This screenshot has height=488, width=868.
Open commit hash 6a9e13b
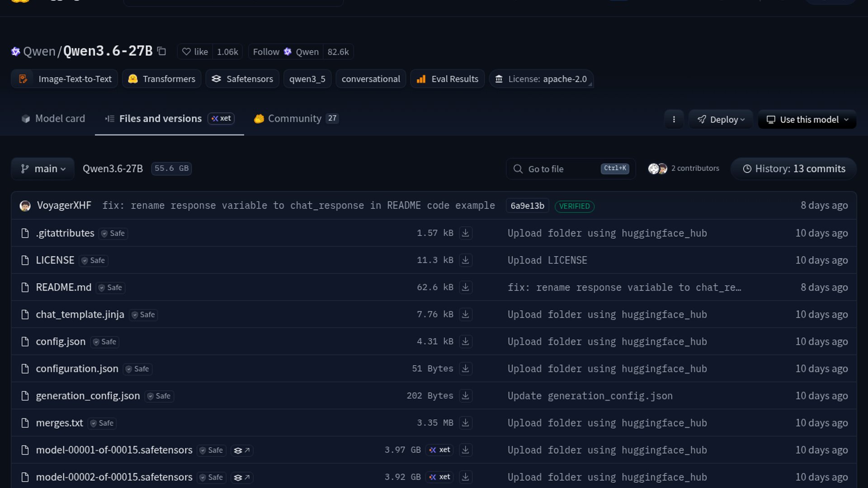click(527, 206)
